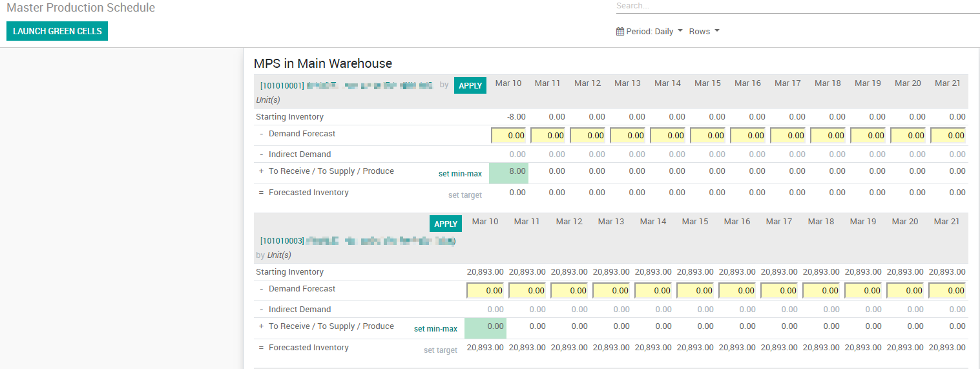
Task: Click the Launch Green Cells button
Action: click(57, 31)
